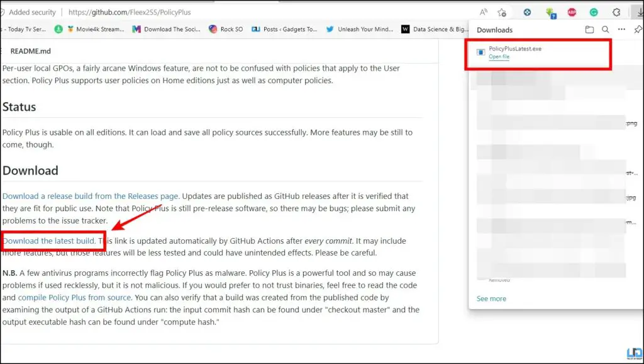Open the Grammarly extension icon
The height and width of the screenshot is (364, 644).
594,13
